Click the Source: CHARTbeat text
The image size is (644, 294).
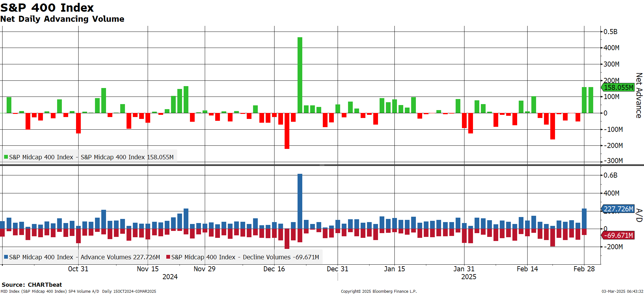pyautogui.click(x=32, y=285)
